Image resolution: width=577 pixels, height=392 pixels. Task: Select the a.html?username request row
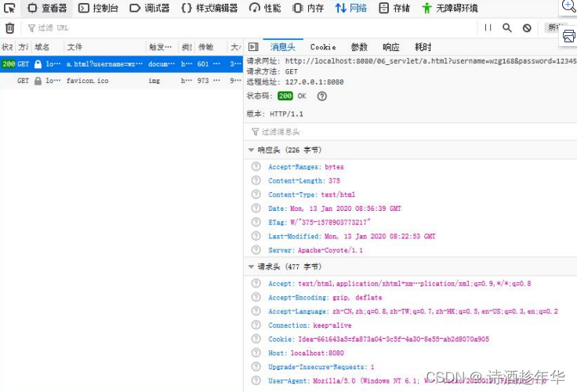pyautogui.click(x=122, y=64)
